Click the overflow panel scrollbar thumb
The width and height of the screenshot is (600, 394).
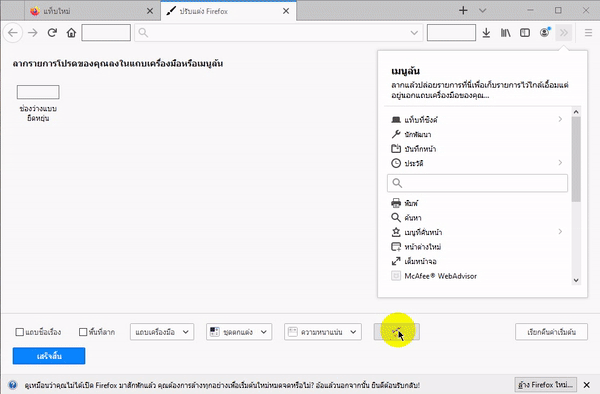(576, 159)
